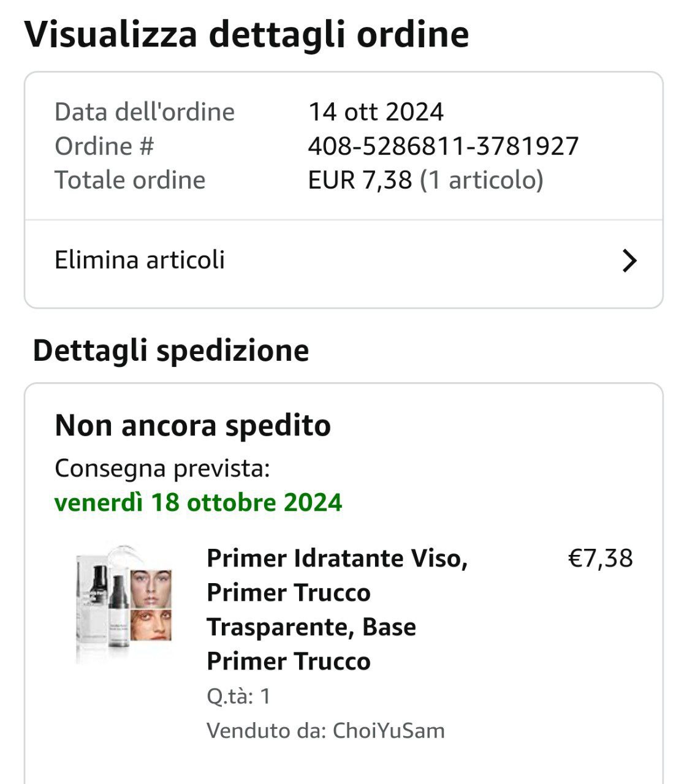Click the order date 14 ott 2024
The image size is (687, 784).
375,112
